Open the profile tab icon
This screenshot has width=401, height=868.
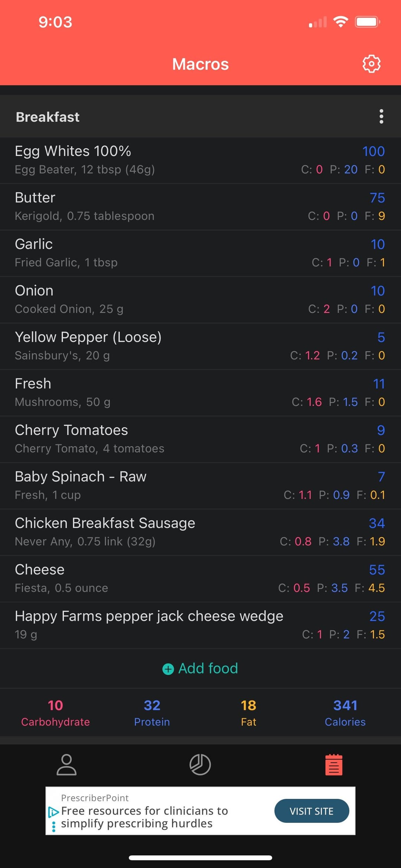[x=66, y=764]
